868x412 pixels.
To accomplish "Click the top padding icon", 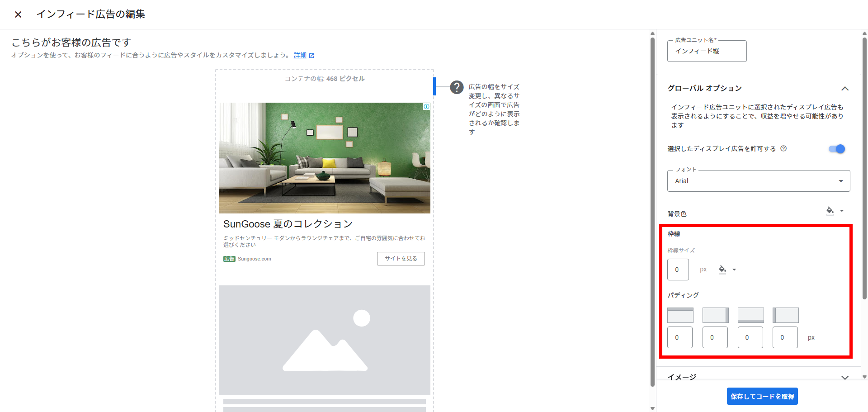I will click(x=680, y=315).
